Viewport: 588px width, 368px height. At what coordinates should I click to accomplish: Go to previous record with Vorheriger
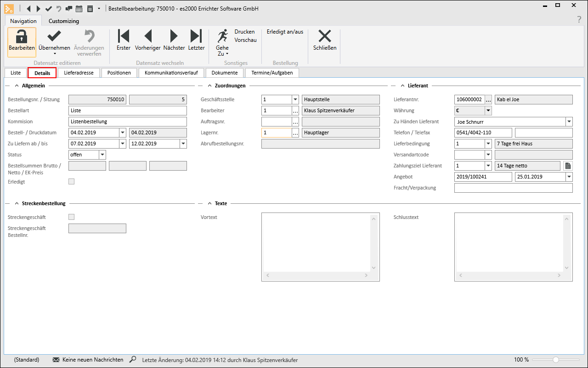coord(147,36)
